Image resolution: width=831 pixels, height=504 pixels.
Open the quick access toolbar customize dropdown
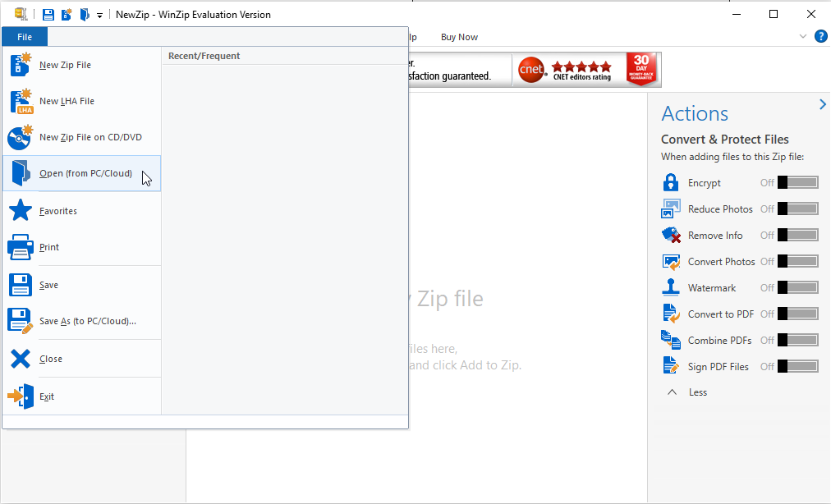coord(99,16)
